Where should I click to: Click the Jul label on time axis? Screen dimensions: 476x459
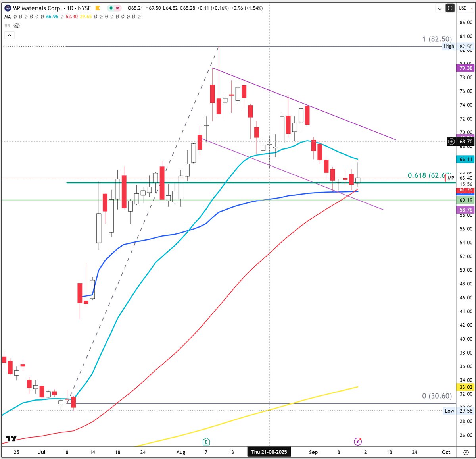tap(42, 452)
